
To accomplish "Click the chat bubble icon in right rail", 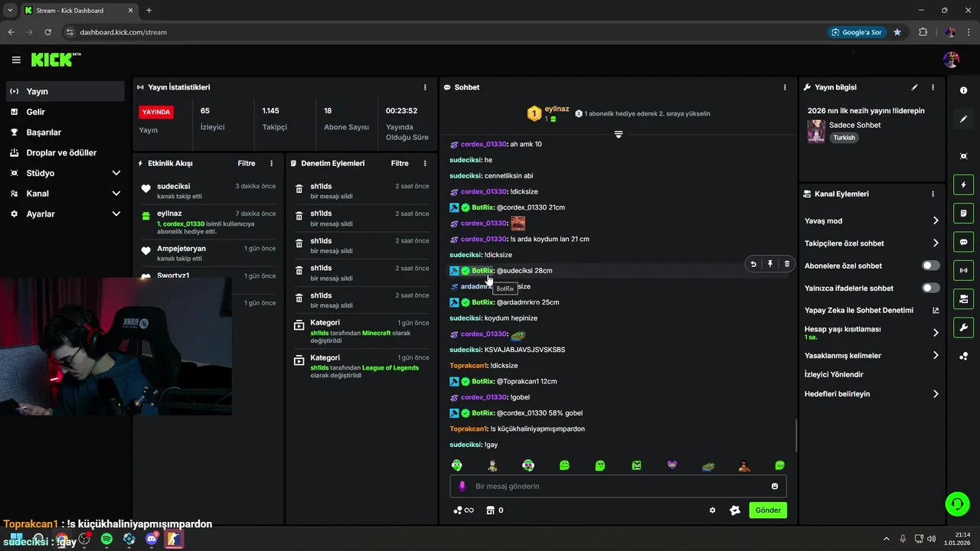I will pyautogui.click(x=963, y=242).
